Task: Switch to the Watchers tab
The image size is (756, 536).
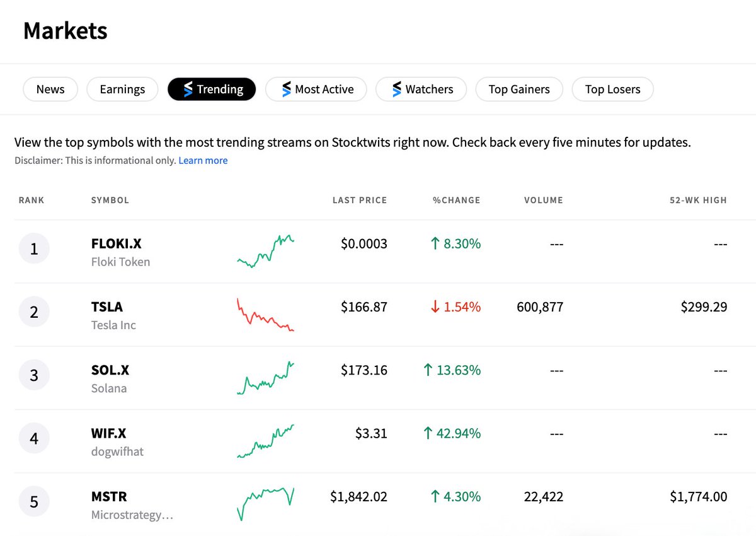Action: [x=421, y=90]
